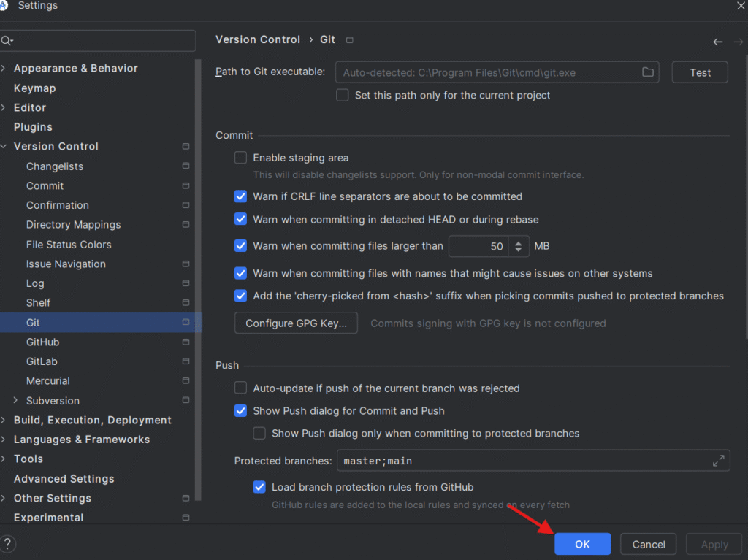Screen dimensions: 748x560
Task: Check Show Push dialog only for protected branches
Action: pos(259,433)
